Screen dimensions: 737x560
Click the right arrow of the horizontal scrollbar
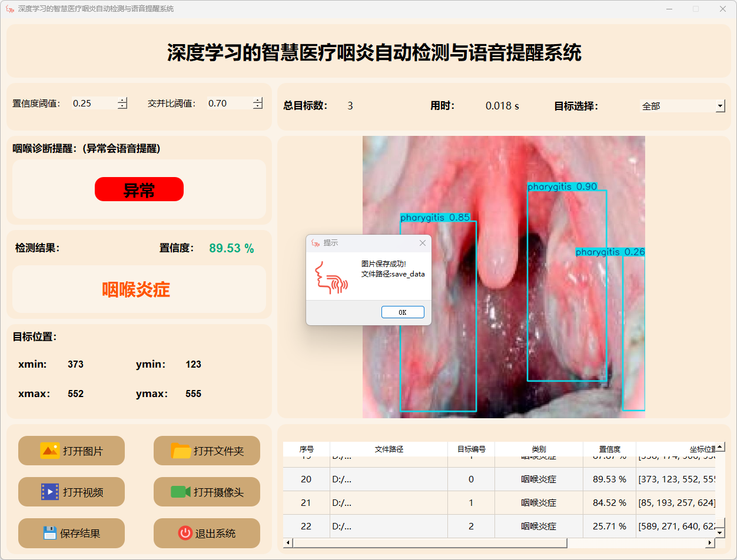(x=710, y=542)
